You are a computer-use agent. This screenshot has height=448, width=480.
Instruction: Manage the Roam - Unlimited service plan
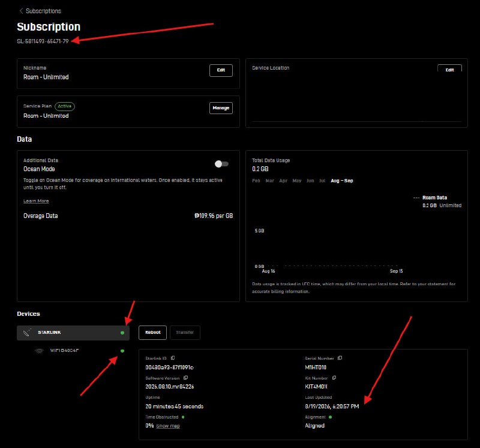tap(221, 108)
